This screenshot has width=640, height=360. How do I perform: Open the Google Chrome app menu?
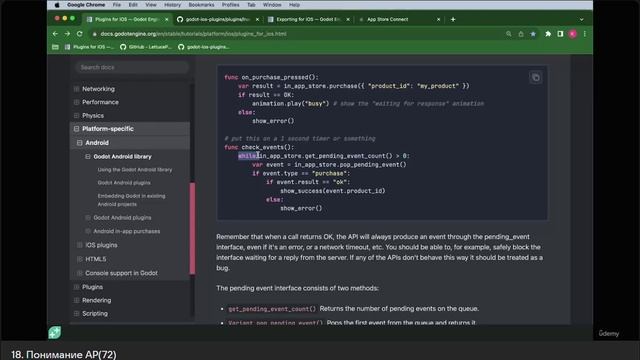86,5
